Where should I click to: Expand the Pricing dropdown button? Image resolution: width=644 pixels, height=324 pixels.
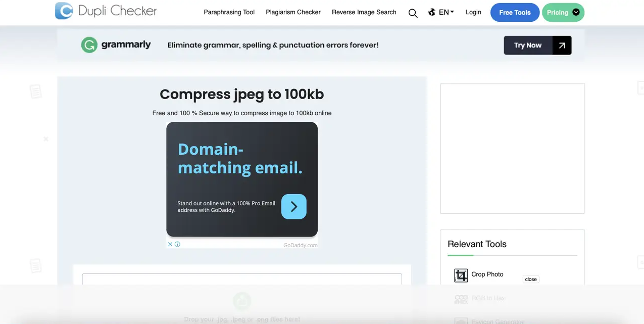coord(563,13)
